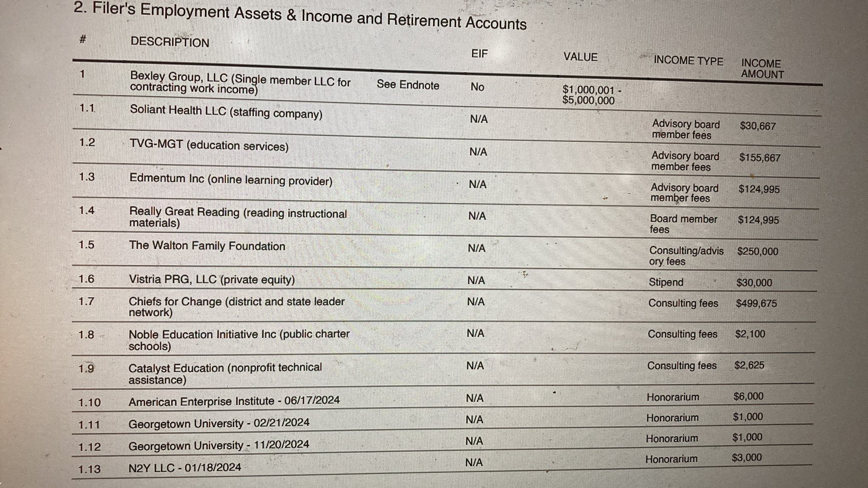Click the DESCRIPTION column header

[170, 42]
